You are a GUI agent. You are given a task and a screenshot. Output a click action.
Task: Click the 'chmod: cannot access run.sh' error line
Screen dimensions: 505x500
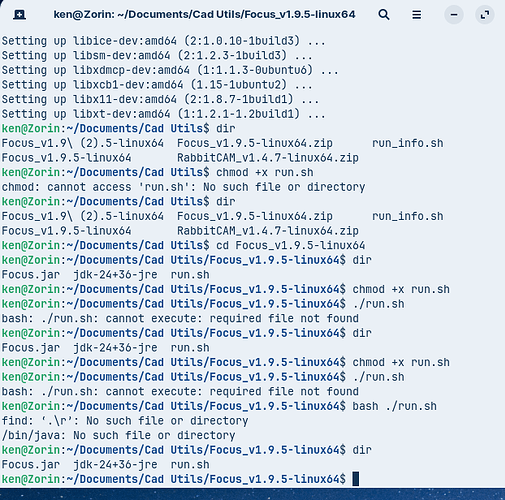click(x=183, y=187)
